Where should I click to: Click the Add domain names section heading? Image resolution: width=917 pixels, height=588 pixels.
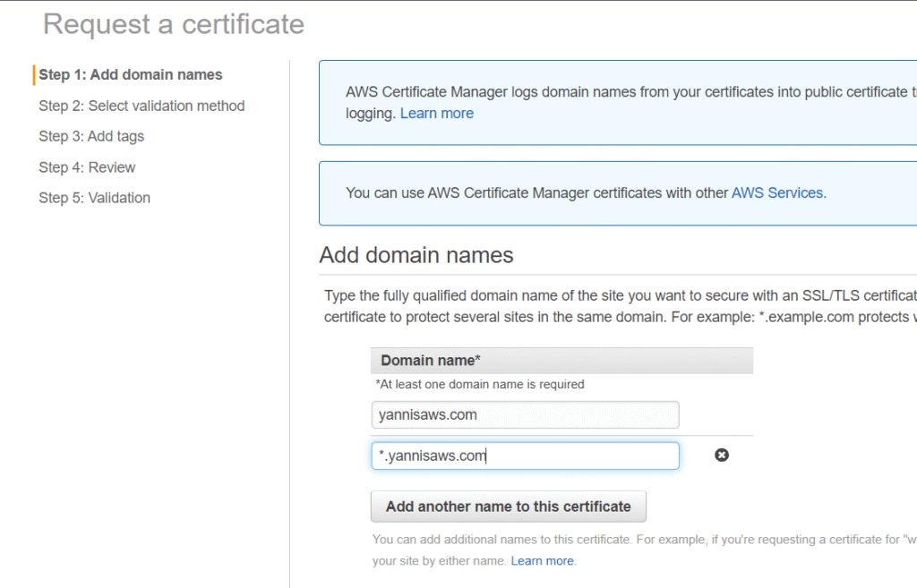coord(416,255)
